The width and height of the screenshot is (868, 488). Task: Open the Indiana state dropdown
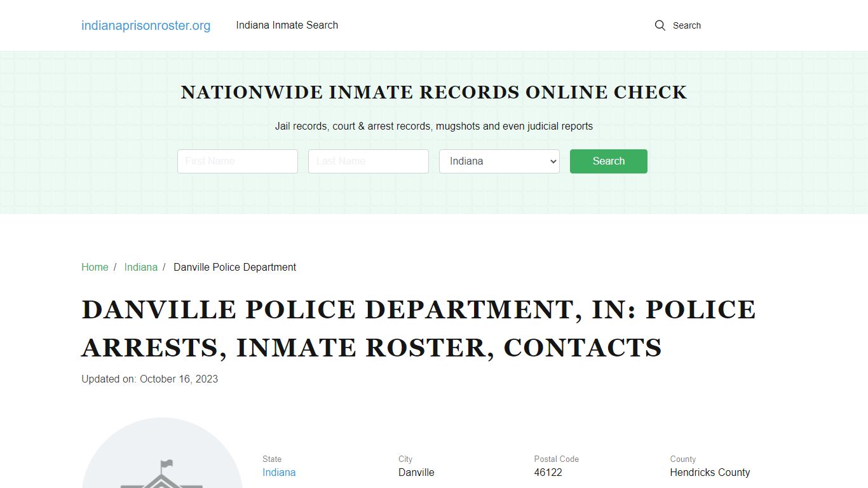499,161
